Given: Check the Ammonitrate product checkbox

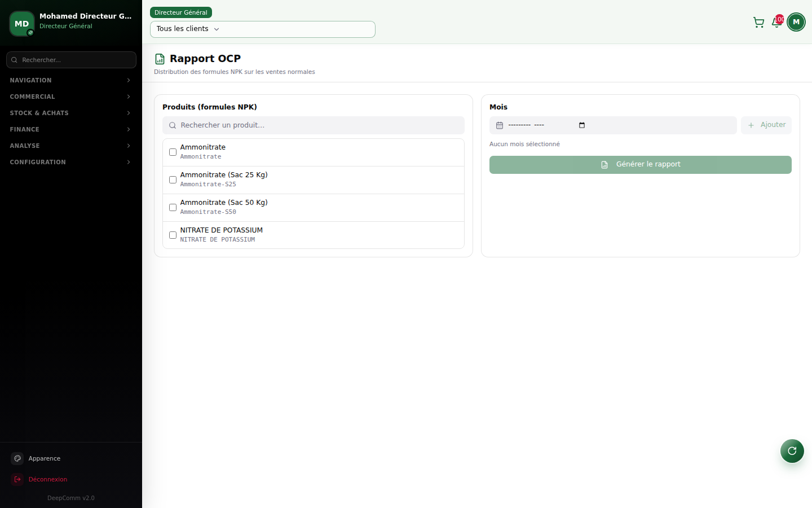Looking at the screenshot, I should tap(173, 152).
